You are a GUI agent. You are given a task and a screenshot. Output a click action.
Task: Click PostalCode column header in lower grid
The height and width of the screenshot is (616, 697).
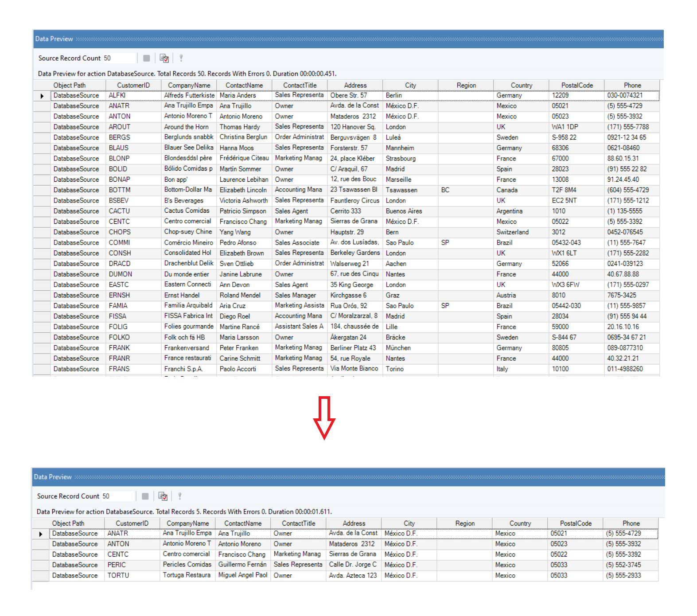(575, 523)
